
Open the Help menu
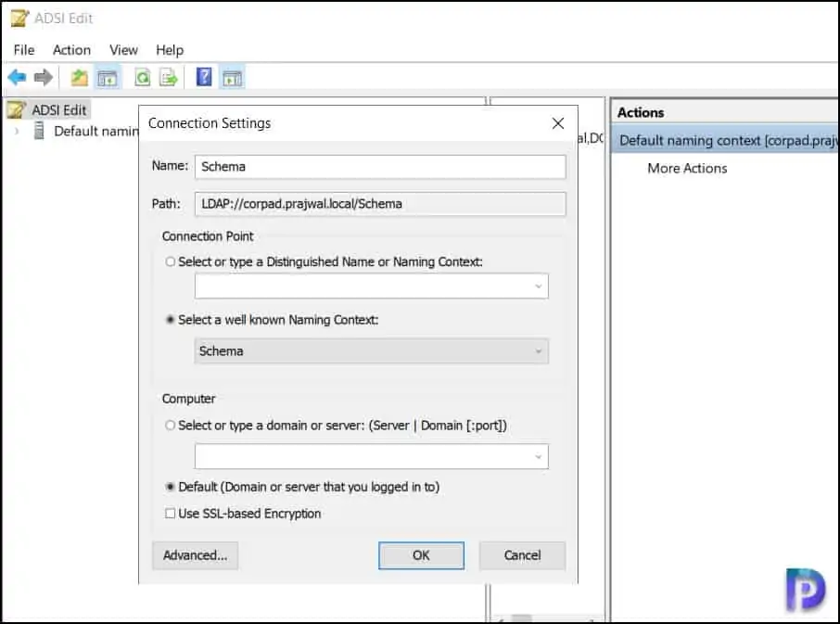pos(170,50)
